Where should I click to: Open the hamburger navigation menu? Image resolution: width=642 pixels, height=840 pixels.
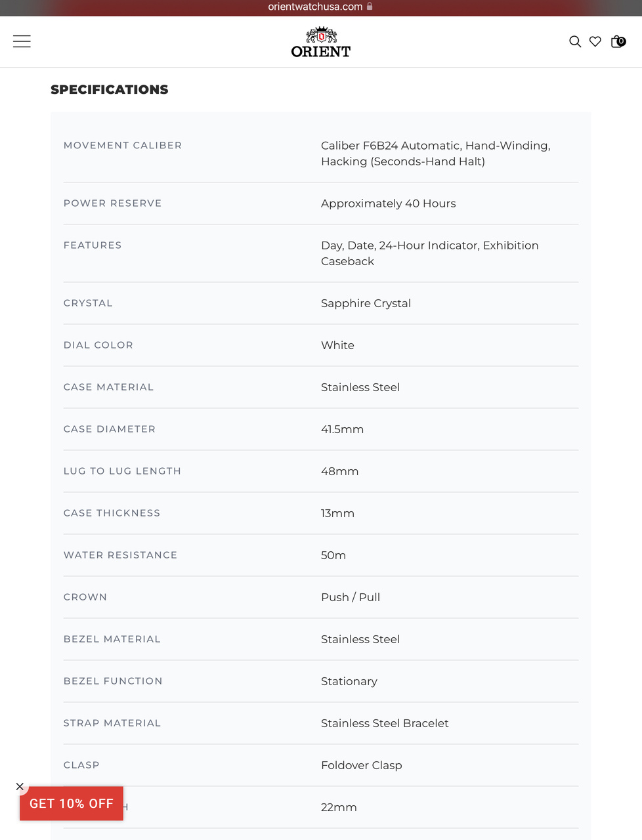22,41
